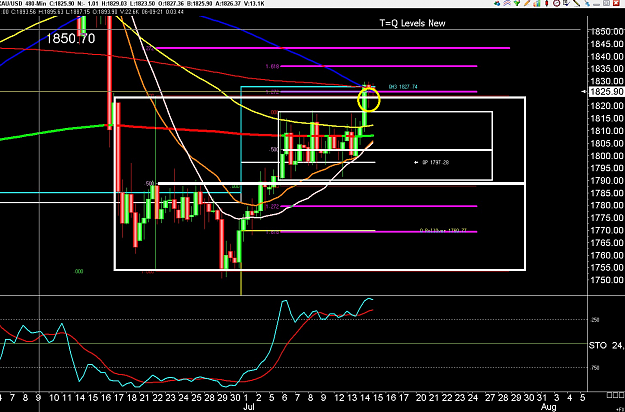Viewport: 625px width, 412px height.
Task: Click the 1770.00 label on price axis
Action: tap(607, 230)
